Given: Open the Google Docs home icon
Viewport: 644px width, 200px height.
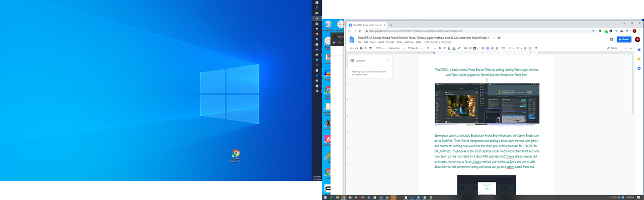Looking at the screenshot, I should 351,40.
